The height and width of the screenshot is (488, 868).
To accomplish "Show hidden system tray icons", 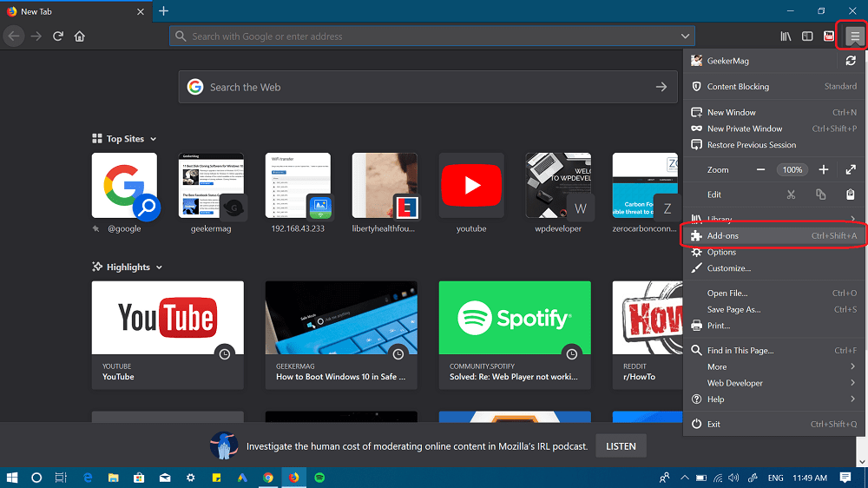I will pos(685,478).
